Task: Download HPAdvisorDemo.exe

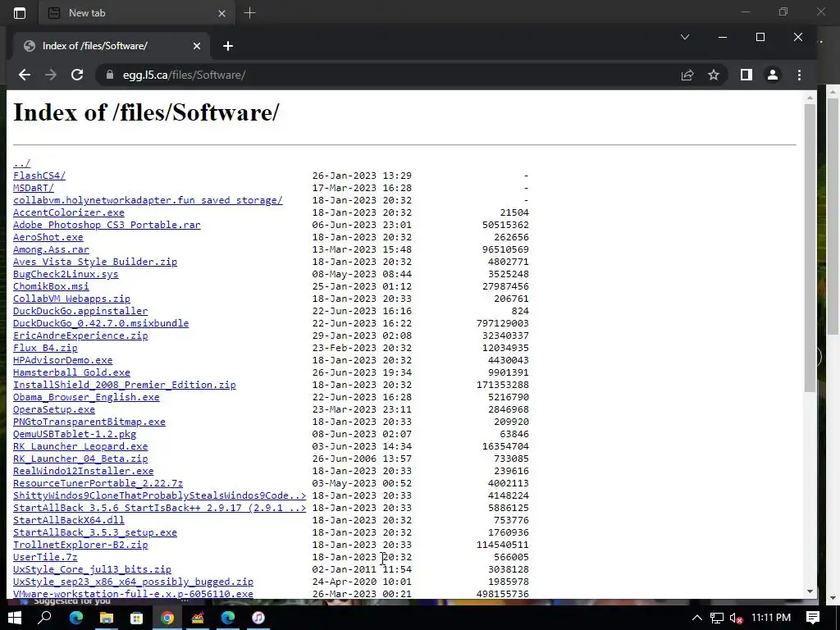Action: [62, 360]
